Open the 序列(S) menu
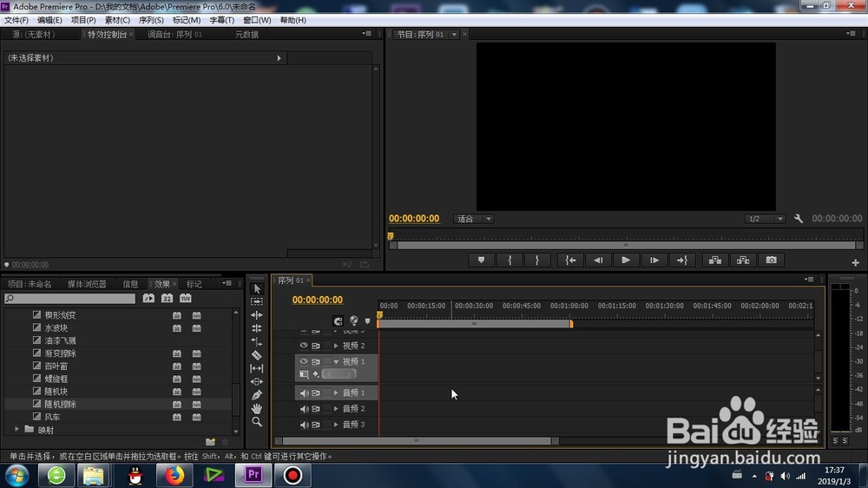 click(151, 20)
